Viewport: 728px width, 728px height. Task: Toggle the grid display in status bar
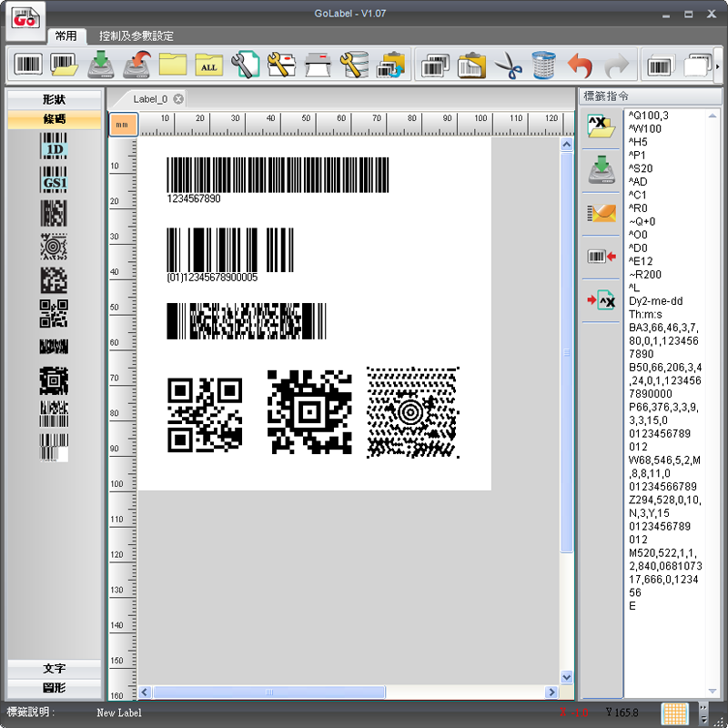click(674, 713)
